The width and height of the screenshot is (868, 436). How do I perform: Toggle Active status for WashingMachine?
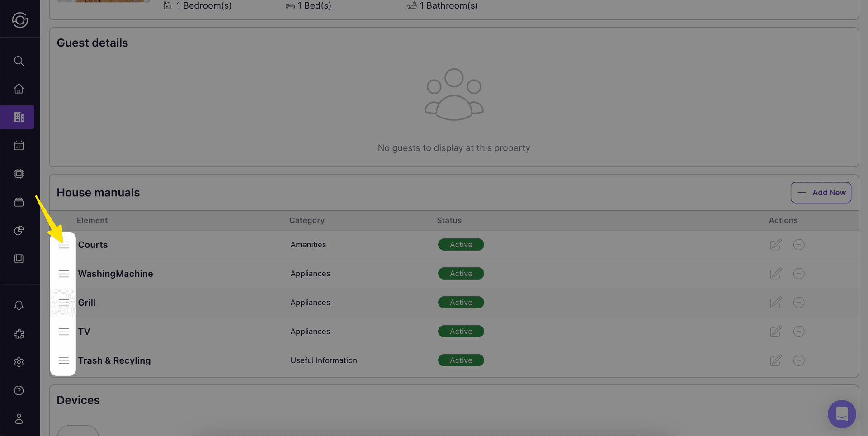click(461, 273)
